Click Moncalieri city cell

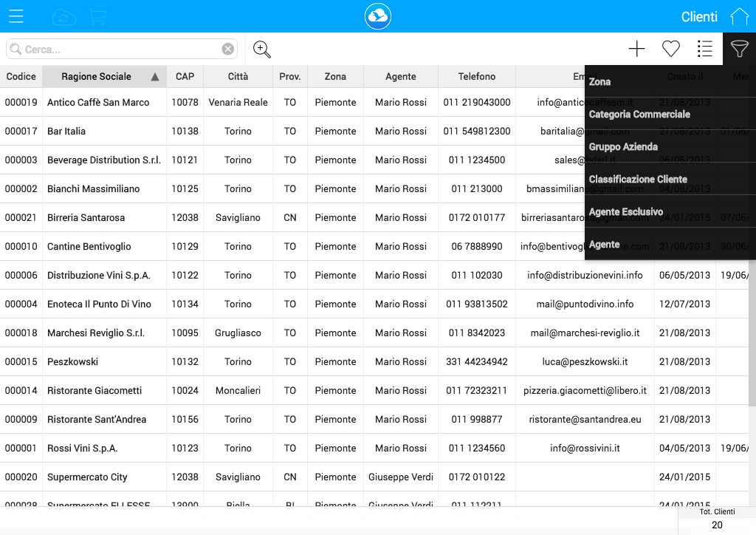click(x=238, y=391)
